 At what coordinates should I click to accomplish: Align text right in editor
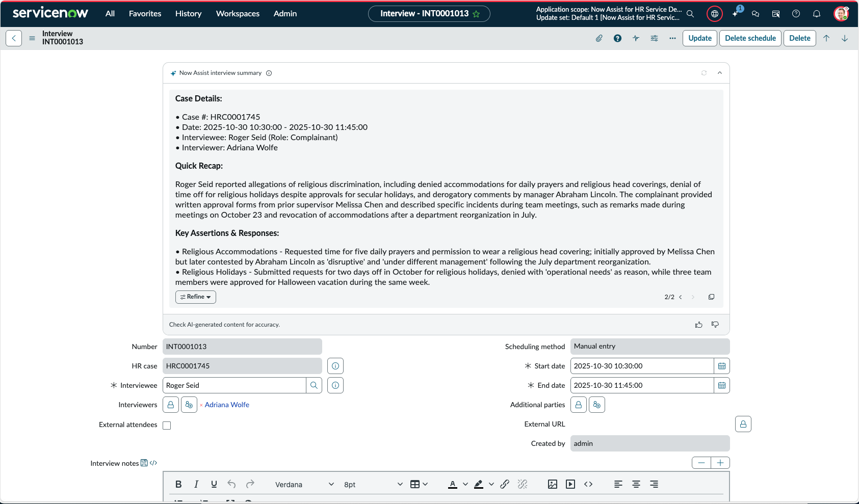pos(654,484)
